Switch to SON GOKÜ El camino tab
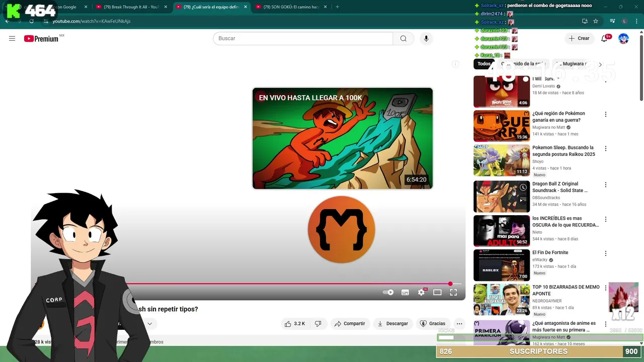This screenshot has width=644, height=362. (x=292, y=7)
